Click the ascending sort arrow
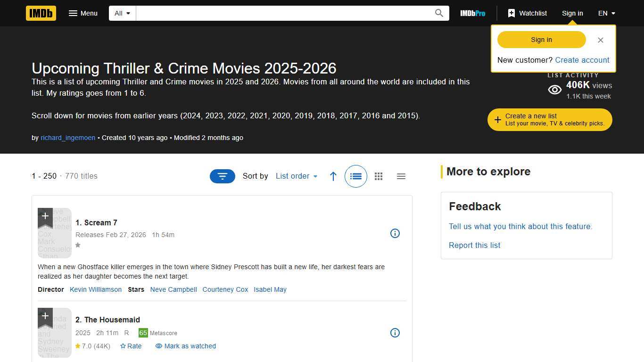Viewport: 644px width, 362px height. pyautogui.click(x=333, y=176)
